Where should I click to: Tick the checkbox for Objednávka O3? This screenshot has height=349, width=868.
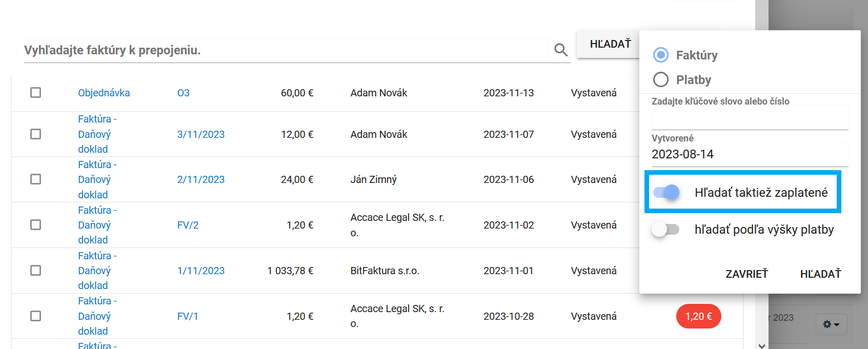click(x=35, y=93)
